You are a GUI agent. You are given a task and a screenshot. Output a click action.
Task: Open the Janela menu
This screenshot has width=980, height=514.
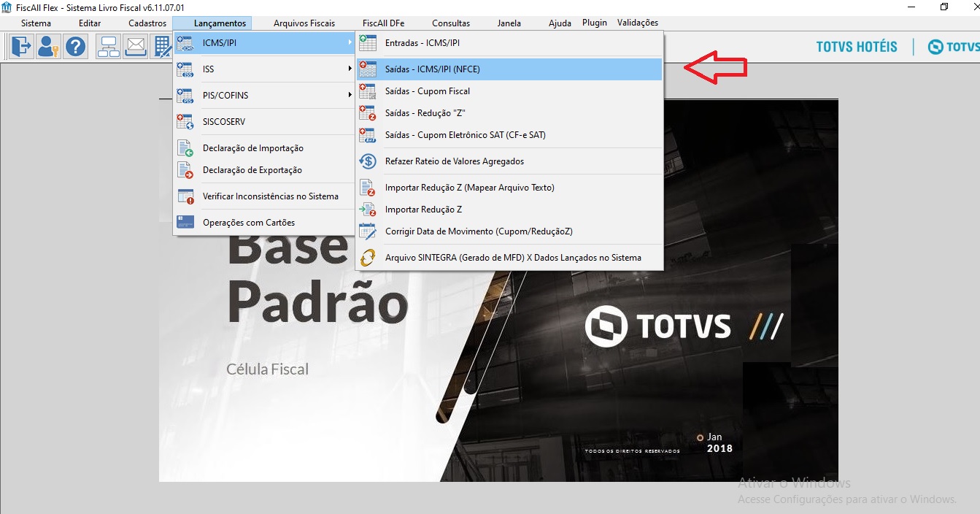509,23
